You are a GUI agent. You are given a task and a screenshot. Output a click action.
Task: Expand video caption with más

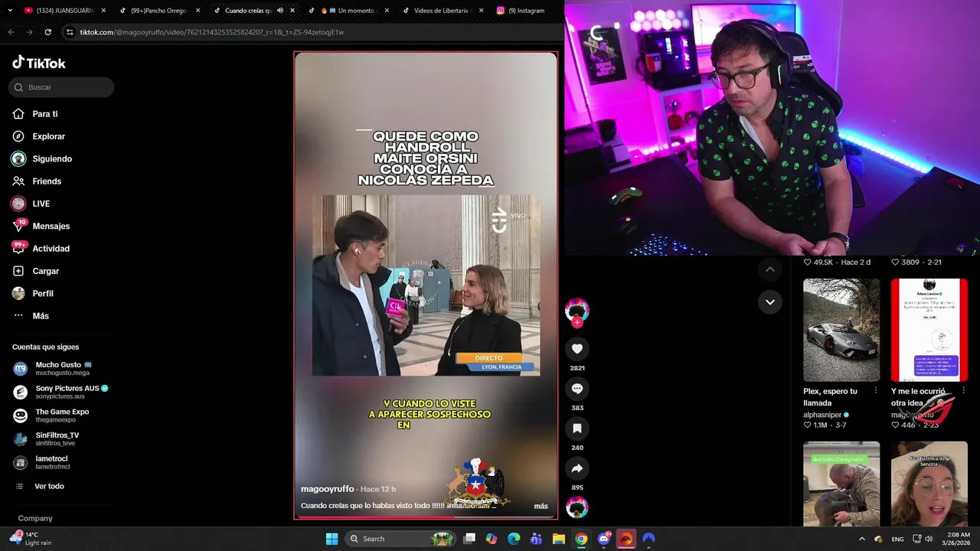tap(541, 506)
